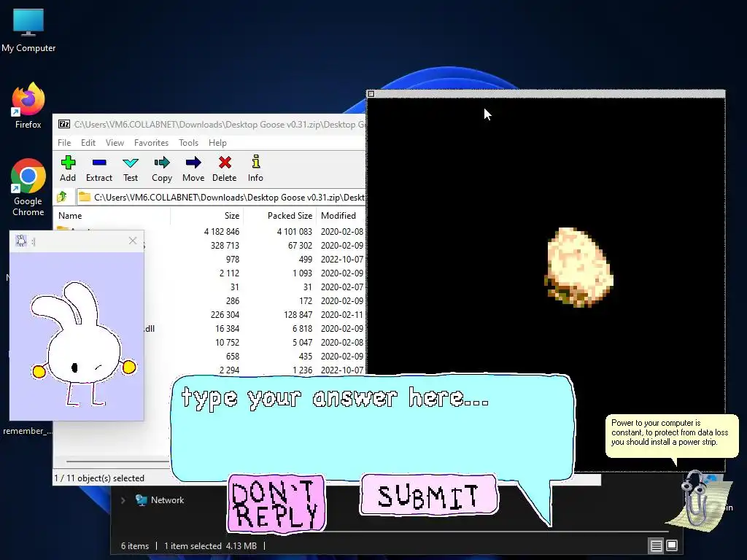This screenshot has height=560, width=747.
Task: Select the row with size 226 304
Action: [225, 315]
